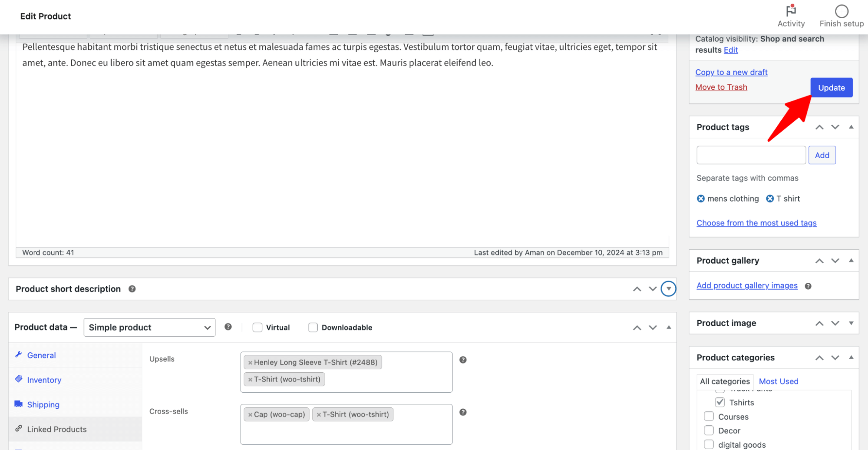This screenshot has width=868, height=450.
Task: Focus the product tags input field
Action: coord(751,155)
